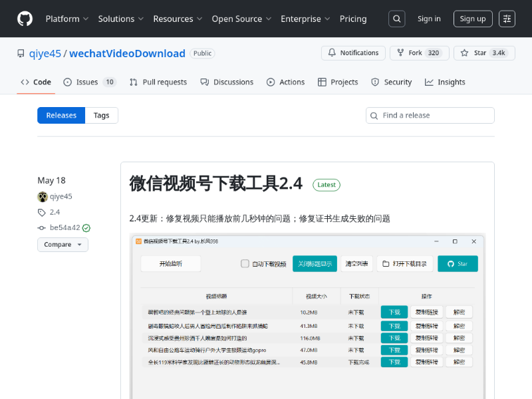Open commit be54a42 link

tap(65, 227)
